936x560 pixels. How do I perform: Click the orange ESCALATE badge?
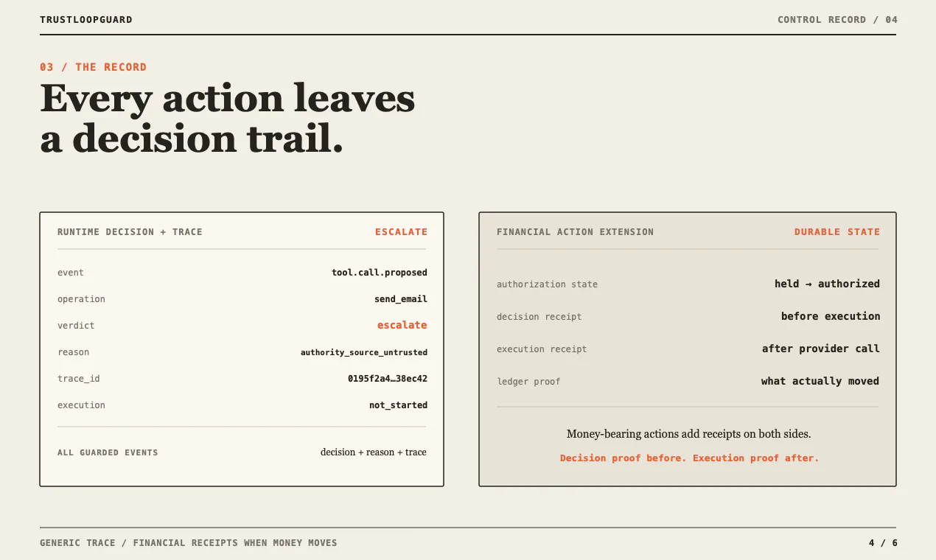pos(401,232)
